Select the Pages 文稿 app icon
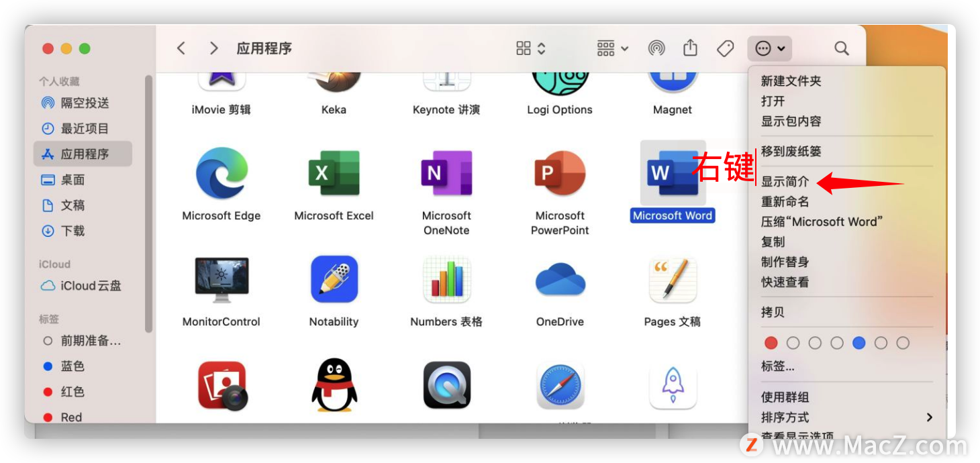Viewport: 980px width, 463px height. (x=673, y=280)
